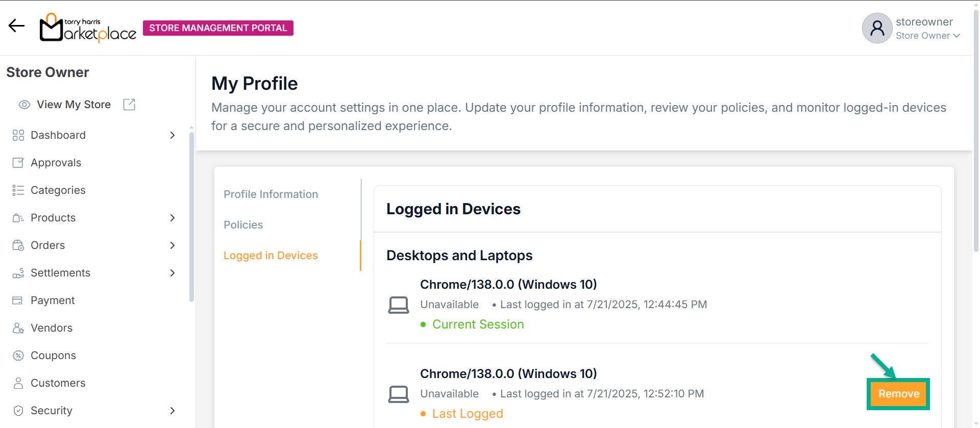Expand the Orders submenu chevron
Screen dimensions: 980x428
pos(173,245)
